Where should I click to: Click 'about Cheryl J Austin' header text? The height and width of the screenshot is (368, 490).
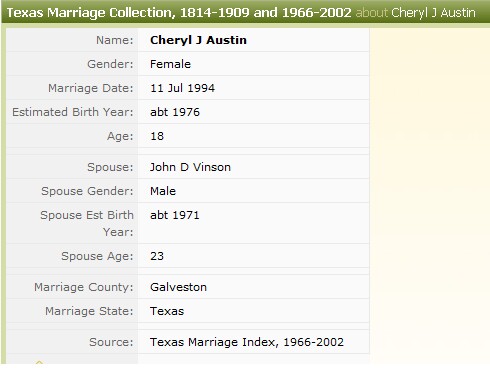point(416,13)
